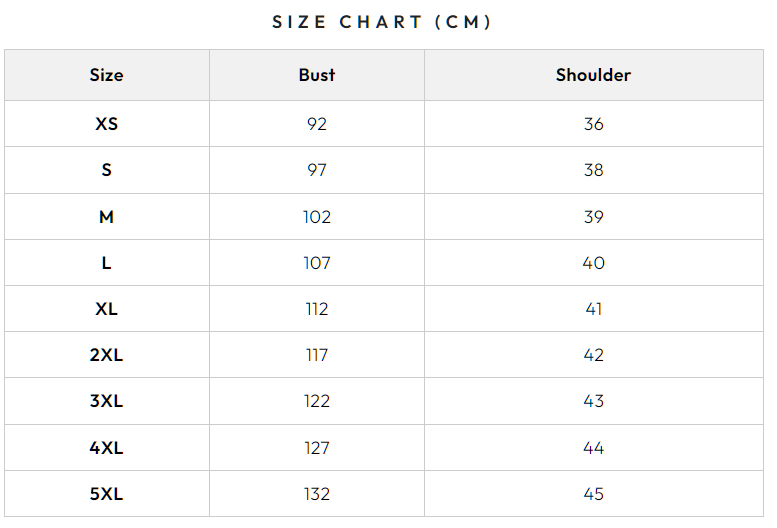777x528 pixels.
Task: Select the 3XL size row label
Action: pos(106,401)
